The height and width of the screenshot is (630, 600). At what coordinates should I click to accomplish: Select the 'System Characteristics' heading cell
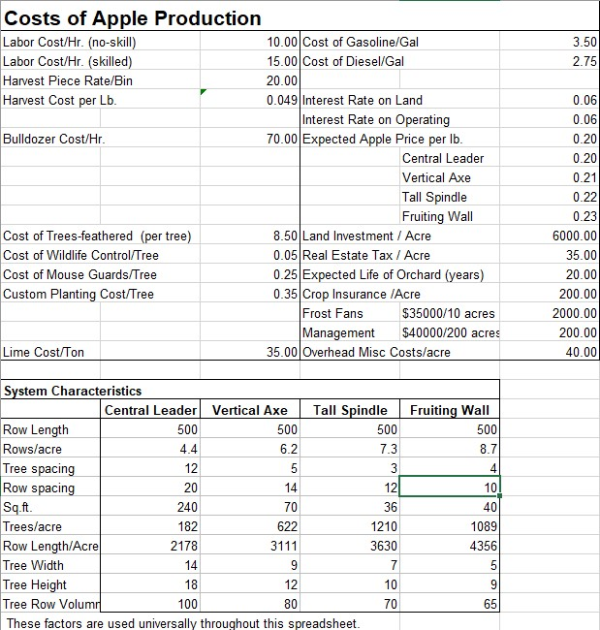(72, 391)
